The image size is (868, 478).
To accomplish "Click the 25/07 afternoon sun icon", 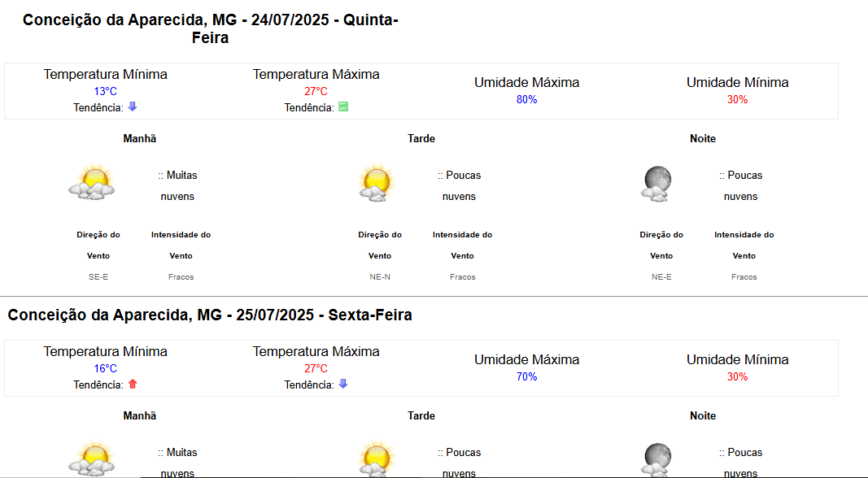I will [x=377, y=458].
